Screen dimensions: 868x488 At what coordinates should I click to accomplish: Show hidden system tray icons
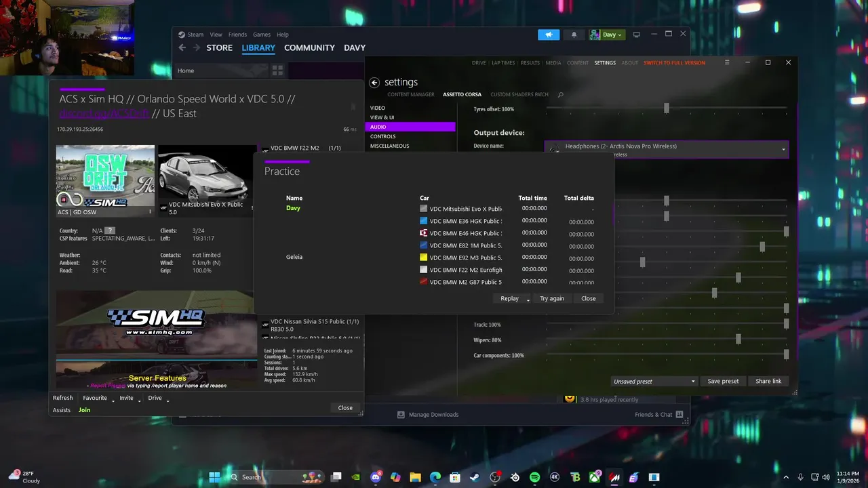(787, 476)
